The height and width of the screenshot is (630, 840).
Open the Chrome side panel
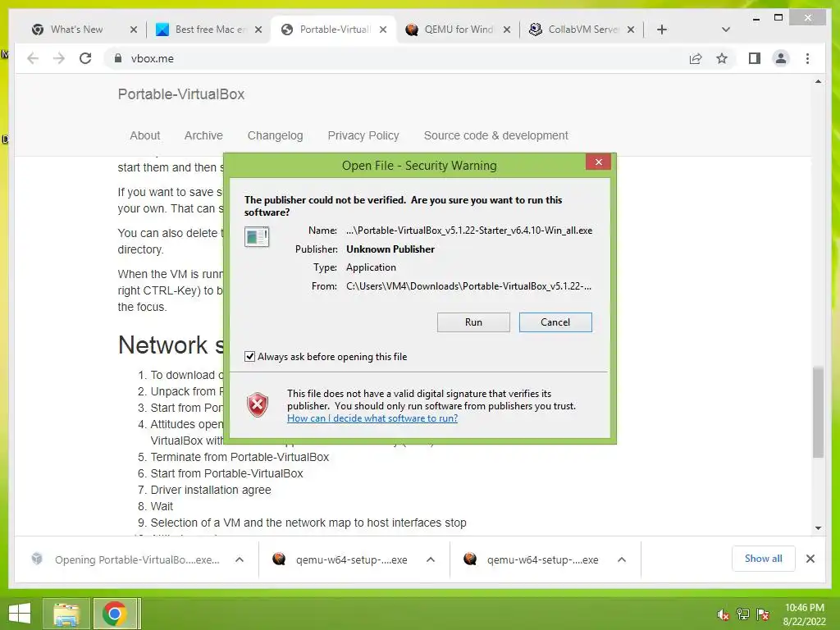coord(755,58)
